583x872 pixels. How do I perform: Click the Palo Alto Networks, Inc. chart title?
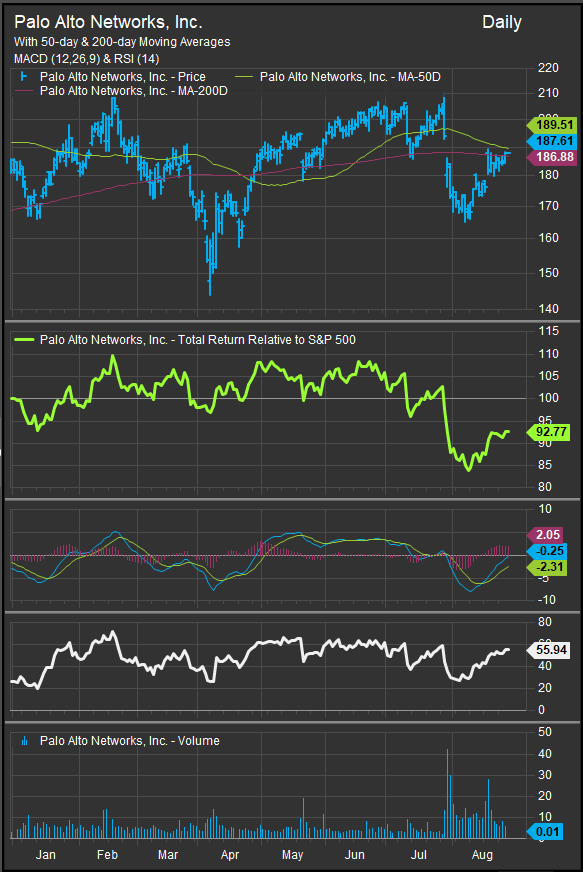tap(108, 22)
